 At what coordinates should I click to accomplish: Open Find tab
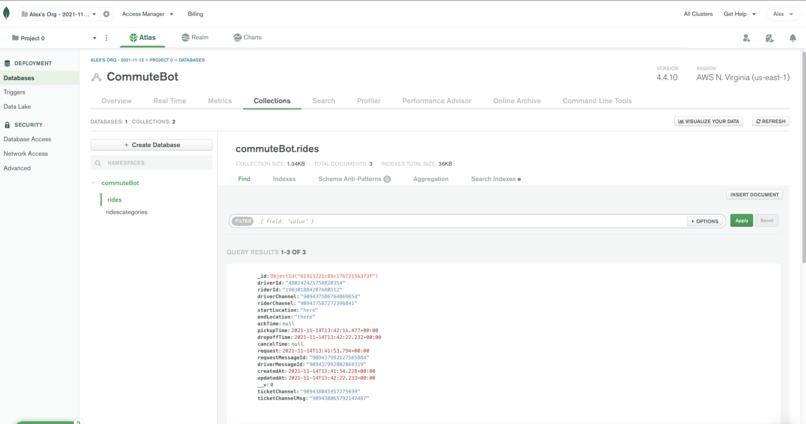pyautogui.click(x=244, y=179)
